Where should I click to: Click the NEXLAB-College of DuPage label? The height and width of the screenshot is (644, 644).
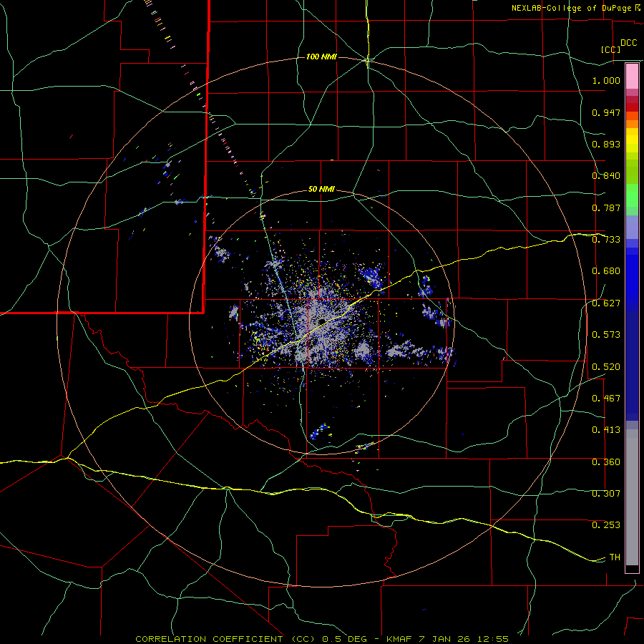click(571, 8)
